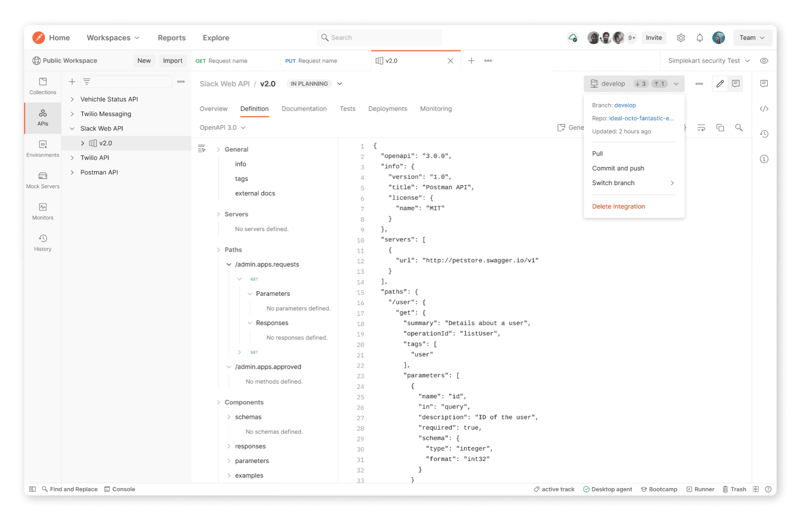
Task: Open the right sidebar comments icon
Action: [x=764, y=84]
